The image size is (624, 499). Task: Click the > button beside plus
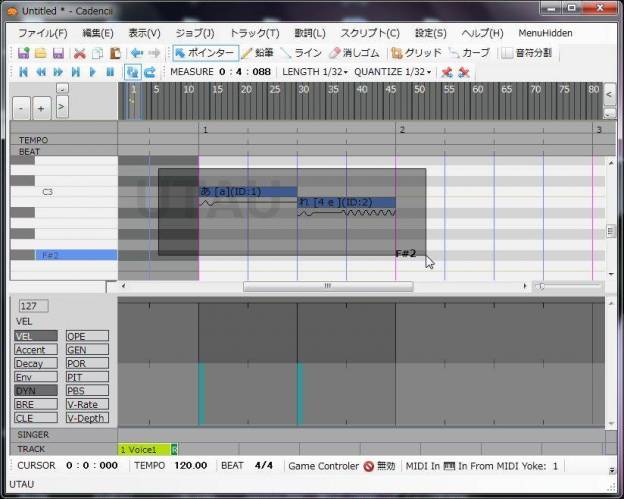click(x=62, y=107)
